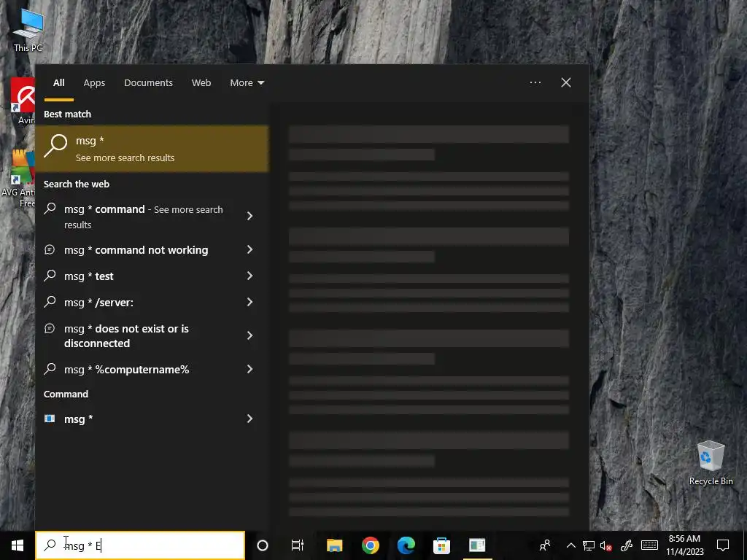Open the AVG AntiVirus Free desktop shortcut
Image resolution: width=747 pixels, height=560 pixels.
18,178
